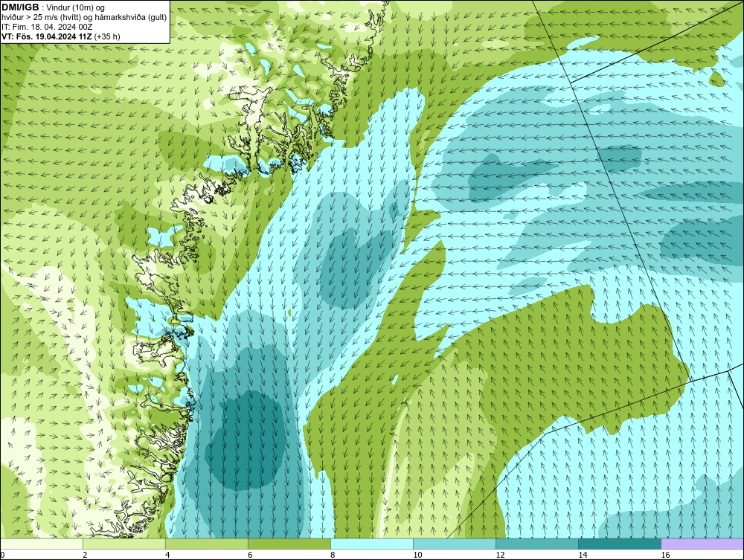Screen dimensions: 744x560
Task: Click the legend value '10'
Action: coord(417,555)
